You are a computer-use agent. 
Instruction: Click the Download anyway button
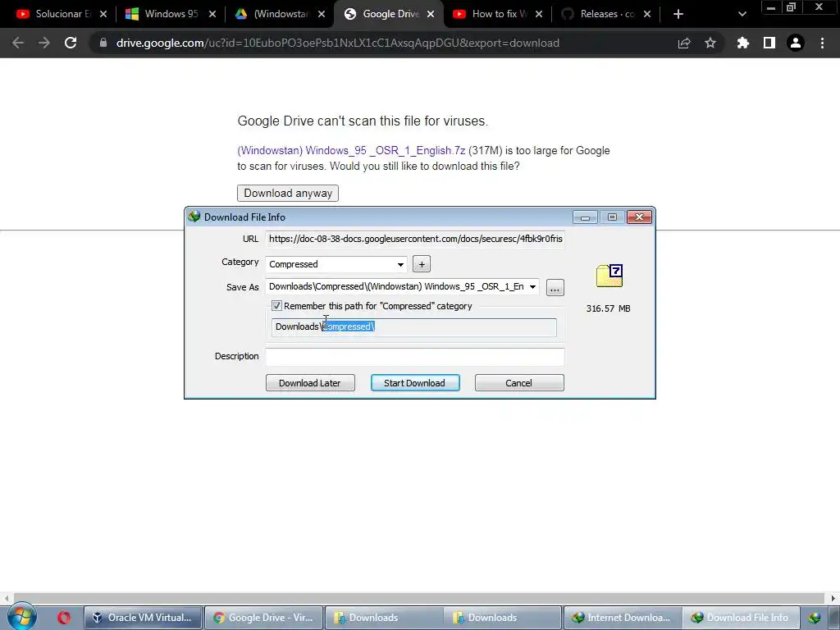(x=288, y=193)
